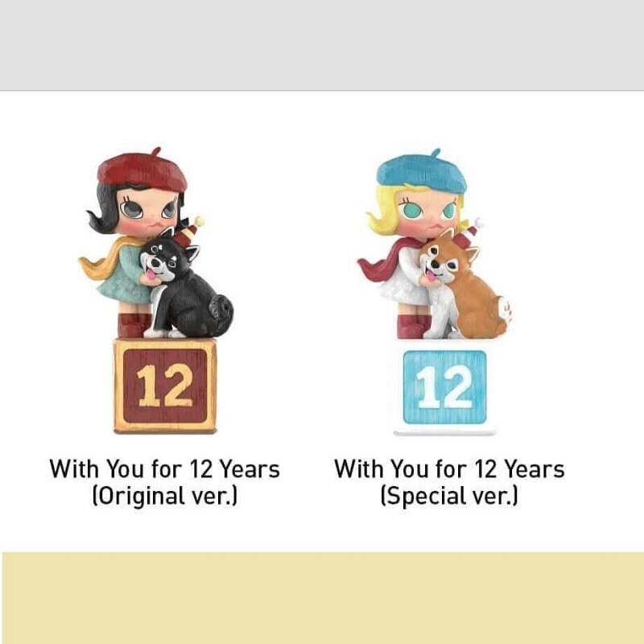Viewport: 644px width, 644px height.
Task: Click the "(Special ver.)" label text
Action: (x=449, y=496)
